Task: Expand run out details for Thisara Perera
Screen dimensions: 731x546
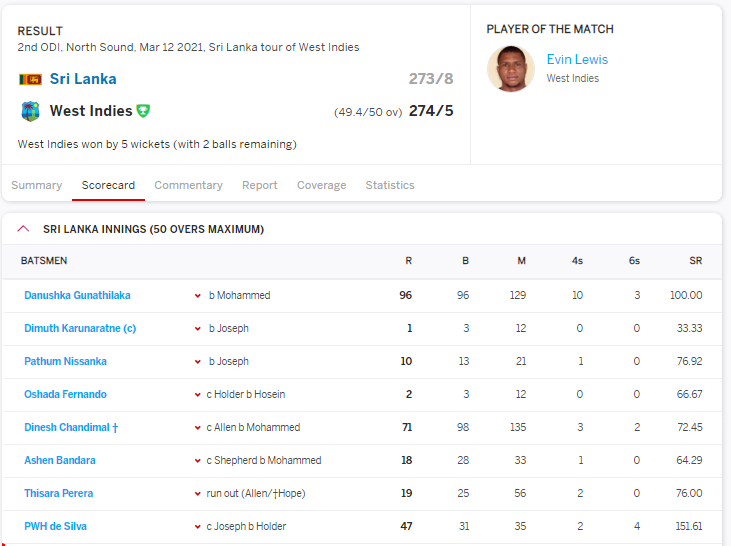Action: [198, 494]
